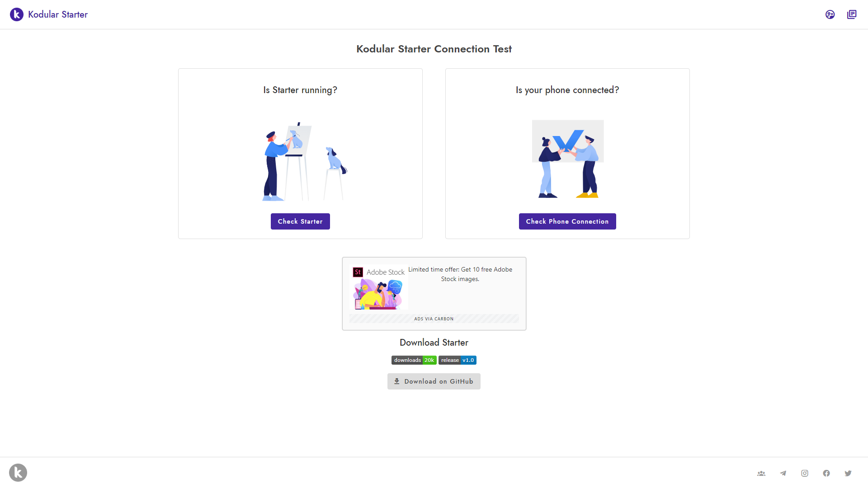Image resolution: width=868 pixels, height=488 pixels.
Task: Click the Download on GitHub button
Action: pyautogui.click(x=434, y=381)
